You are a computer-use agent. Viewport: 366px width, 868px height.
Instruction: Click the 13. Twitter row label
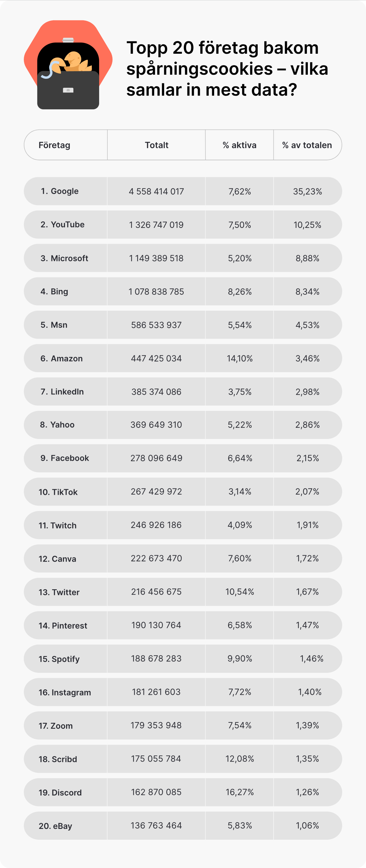(x=59, y=592)
